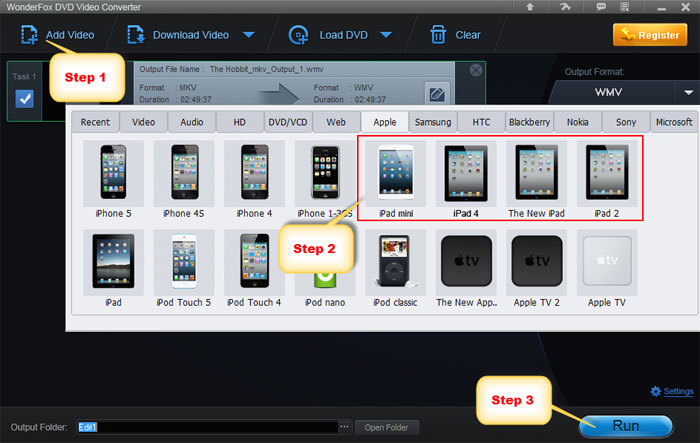700x443 pixels.
Task: Choose The New Apple TV icon
Action: click(466, 262)
